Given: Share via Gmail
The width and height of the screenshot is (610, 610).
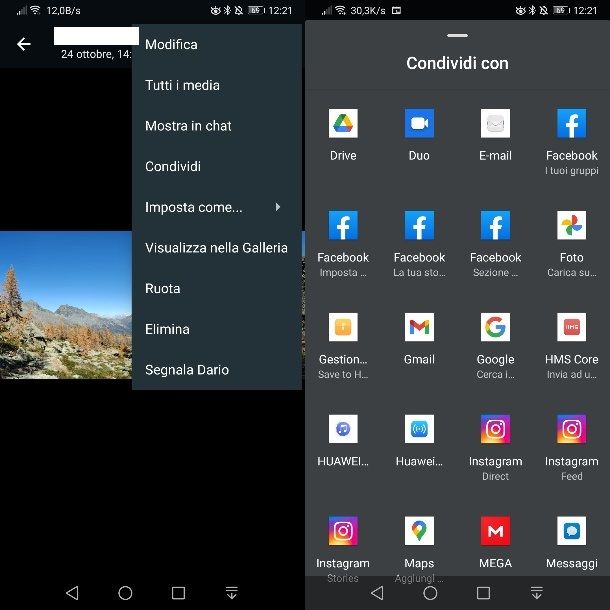Looking at the screenshot, I should (x=419, y=327).
